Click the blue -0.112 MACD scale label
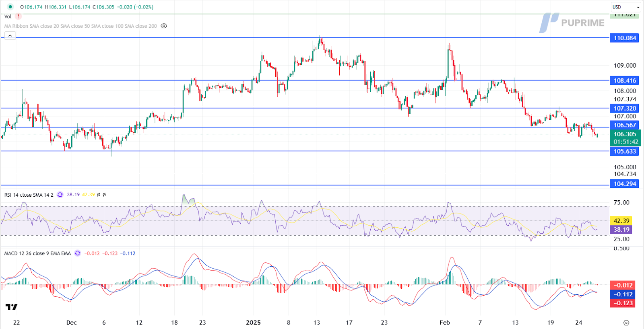Screen dimensions: 644x329 622,294
